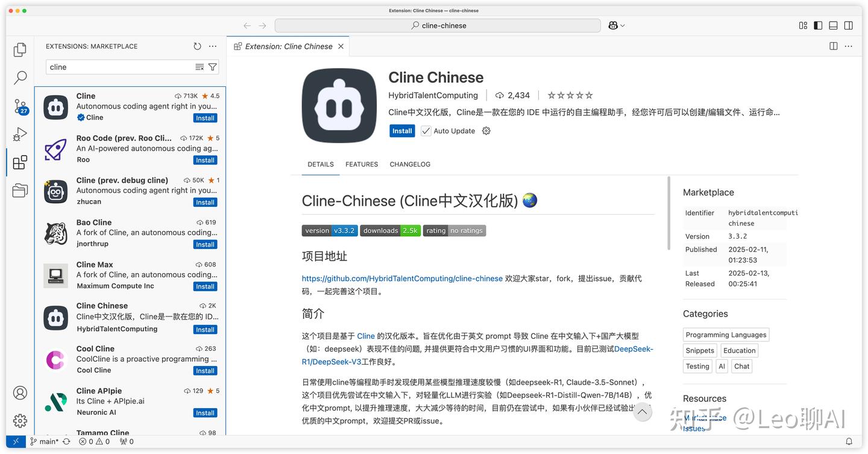868x454 pixels.
Task: Switch to the FEATURES tab
Action: point(361,163)
